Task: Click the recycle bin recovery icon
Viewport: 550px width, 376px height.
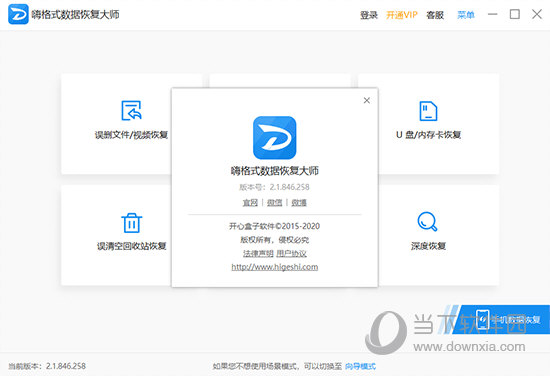Action: [132, 223]
